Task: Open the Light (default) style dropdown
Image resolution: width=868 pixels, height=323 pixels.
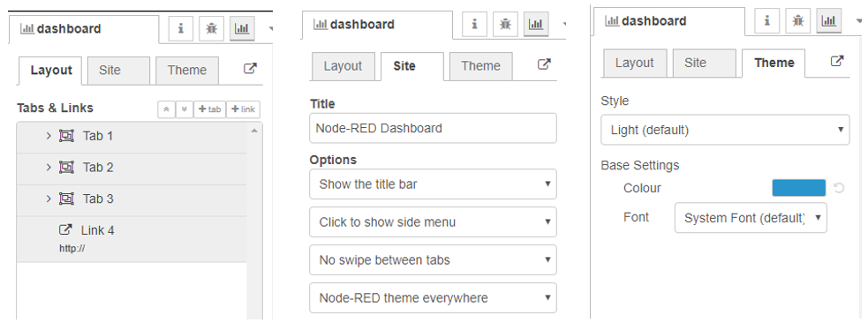Action: click(x=725, y=131)
